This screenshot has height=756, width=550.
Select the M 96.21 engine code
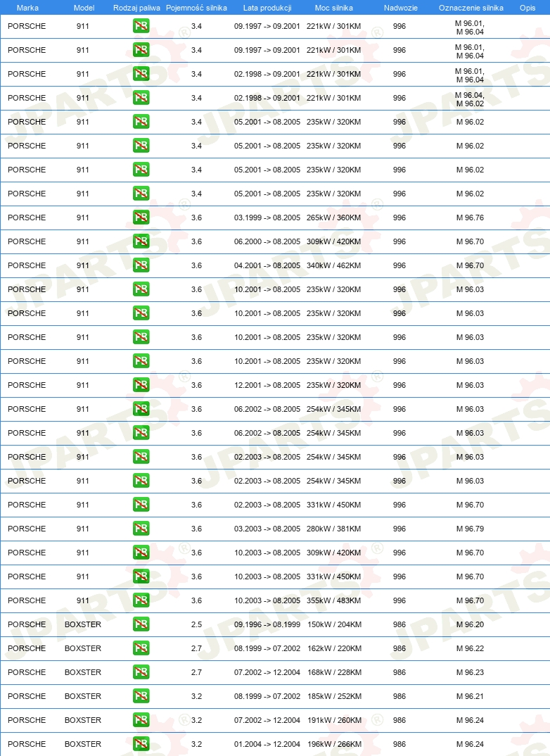coord(470,696)
